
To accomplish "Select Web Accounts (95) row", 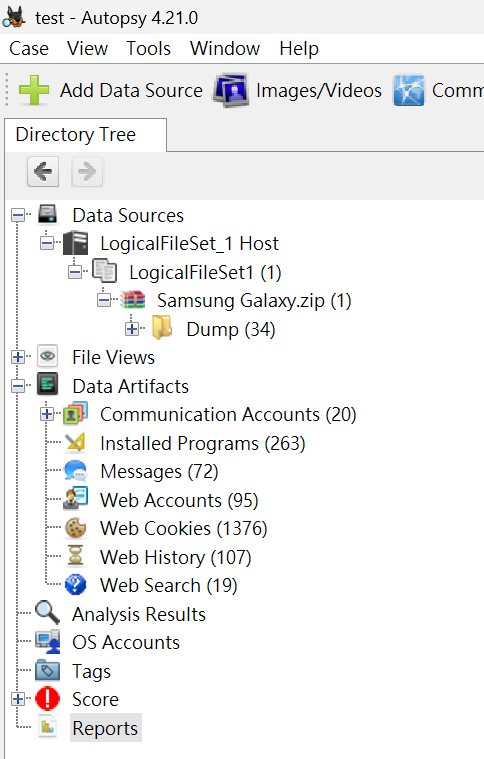I will (179, 500).
